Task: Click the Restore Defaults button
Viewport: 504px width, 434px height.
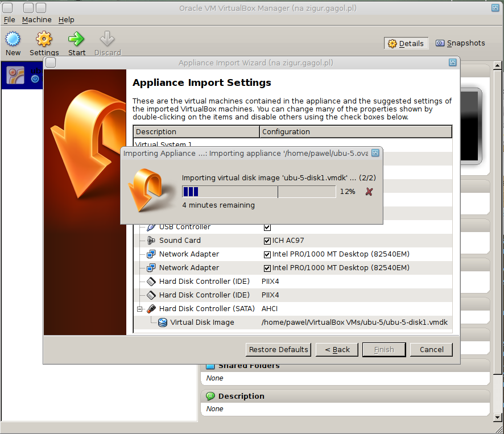Action: click(279, 349)
